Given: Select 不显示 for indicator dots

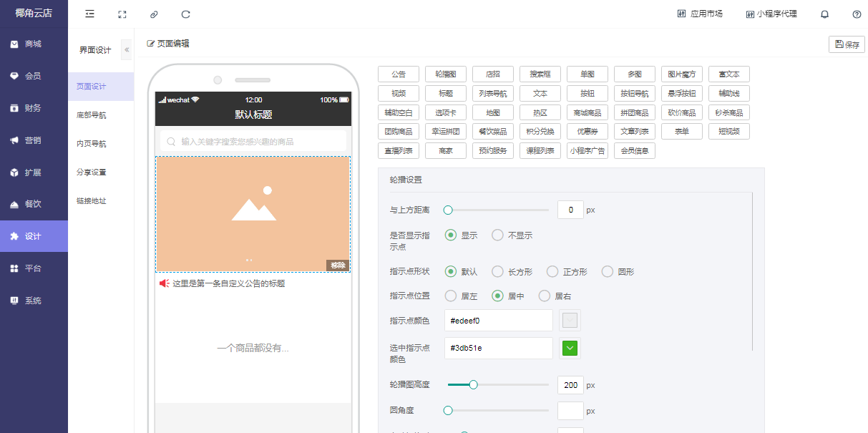Looking at the screenshot, I should pyautogui.click(x=497, y=235).
